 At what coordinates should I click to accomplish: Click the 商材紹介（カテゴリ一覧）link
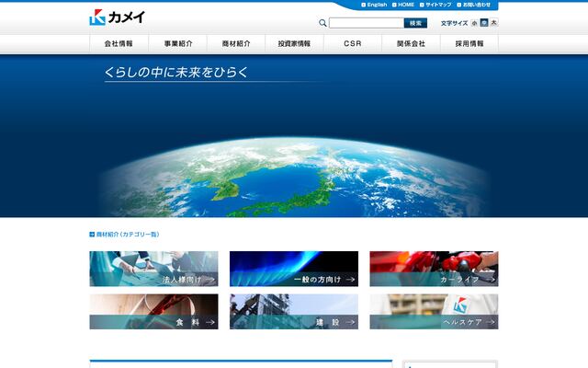[128, 235]
